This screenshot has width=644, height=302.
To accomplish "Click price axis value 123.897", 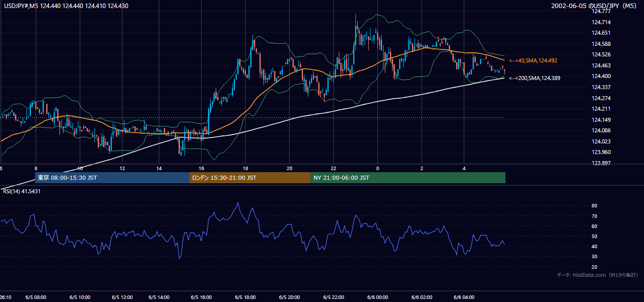I will [602, 163].
